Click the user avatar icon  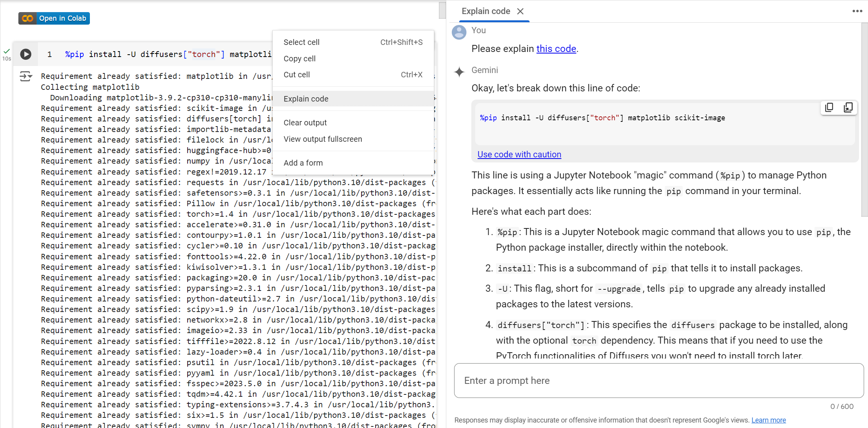point(459,32)
